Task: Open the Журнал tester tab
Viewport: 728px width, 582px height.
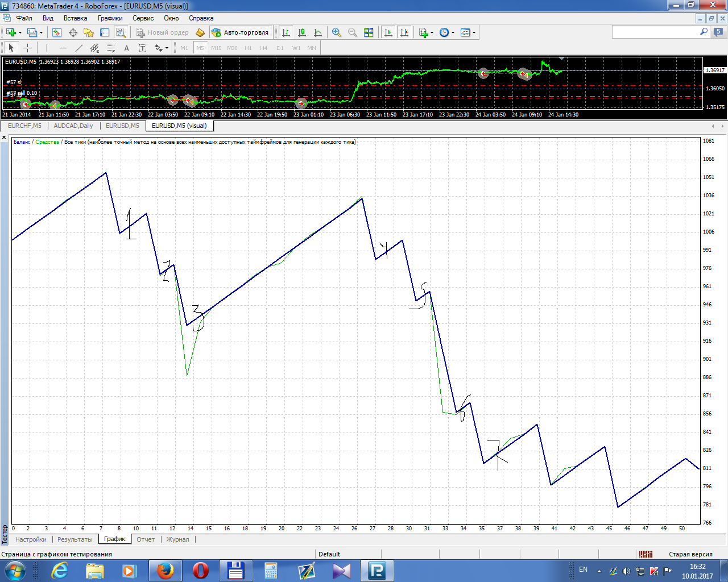Action: coord(177,539)
